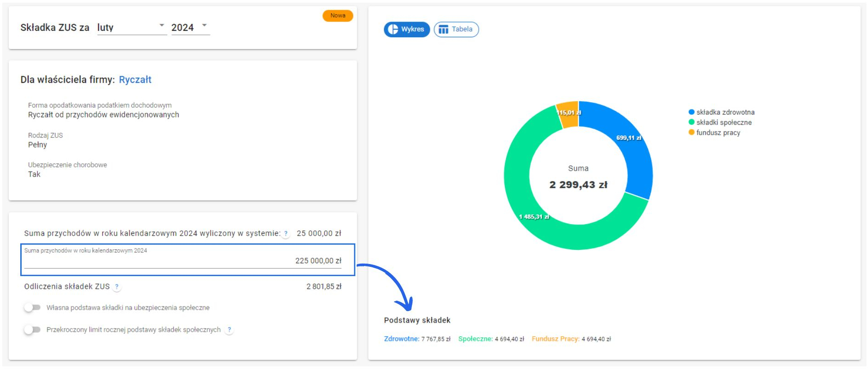
Task: Switch to the Tabela table view
Action: [456, 29]
